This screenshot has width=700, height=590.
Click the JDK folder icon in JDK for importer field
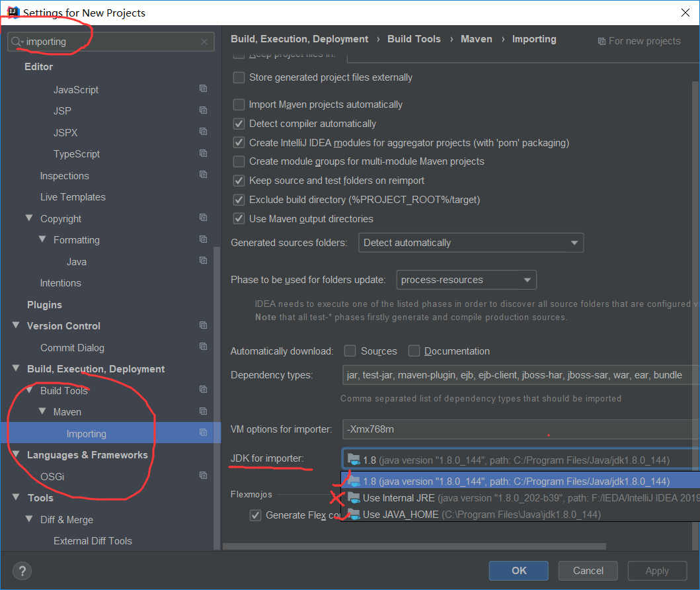point(354,459)
